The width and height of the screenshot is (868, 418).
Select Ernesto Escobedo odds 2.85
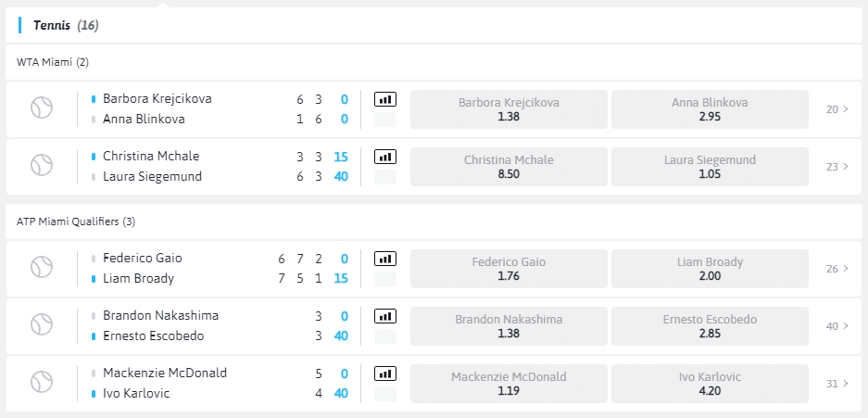click(711, 326)
